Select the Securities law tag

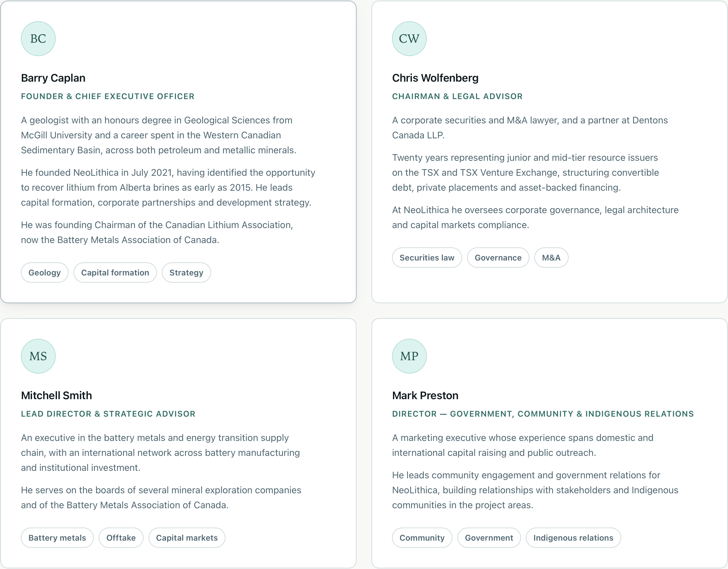click(x=427, y=257)
